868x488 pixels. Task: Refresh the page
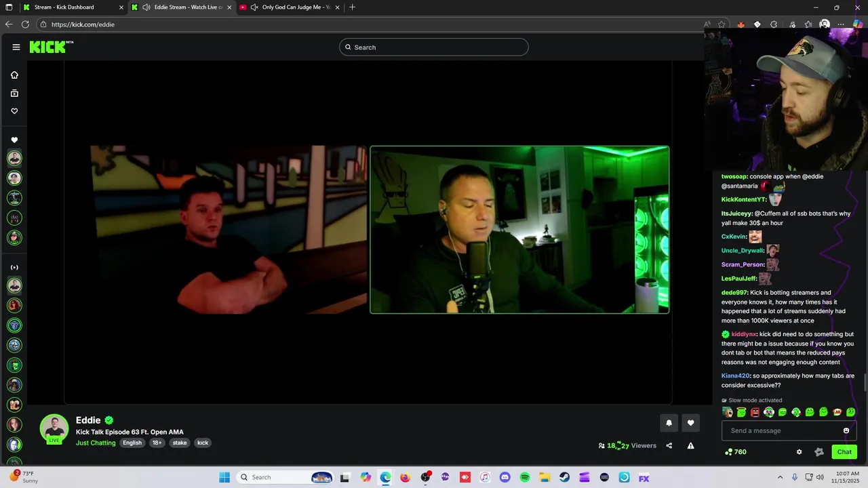coord(25,24)
